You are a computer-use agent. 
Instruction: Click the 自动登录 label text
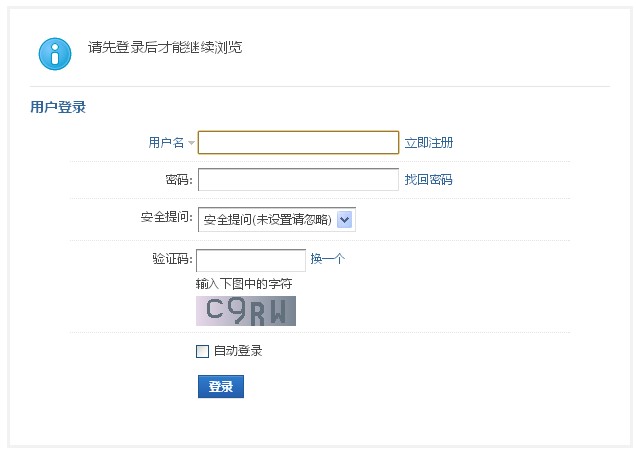[238, 351]
